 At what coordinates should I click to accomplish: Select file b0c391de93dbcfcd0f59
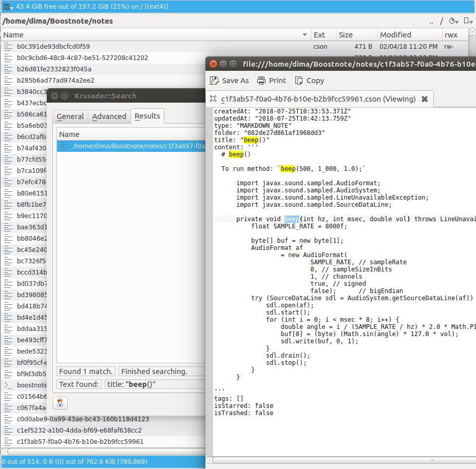53,46
